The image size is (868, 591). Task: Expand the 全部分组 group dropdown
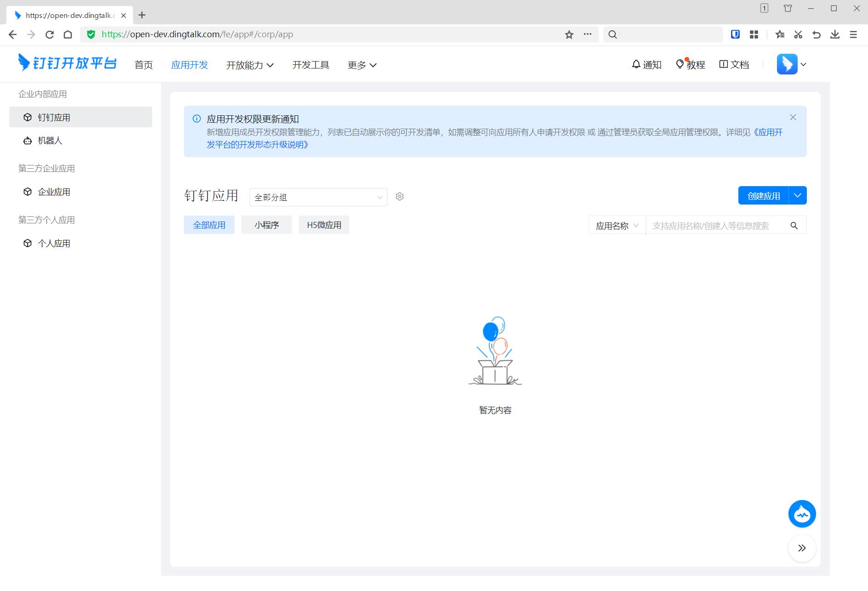pos(318,197)
